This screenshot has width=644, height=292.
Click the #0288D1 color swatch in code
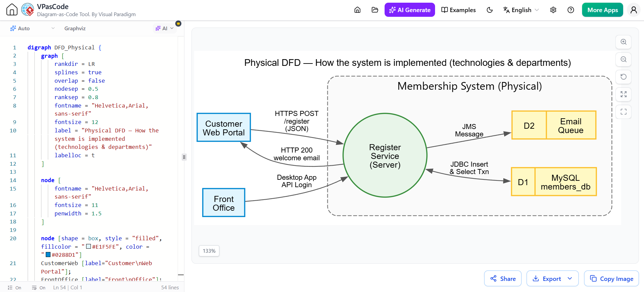click(48, 255)
